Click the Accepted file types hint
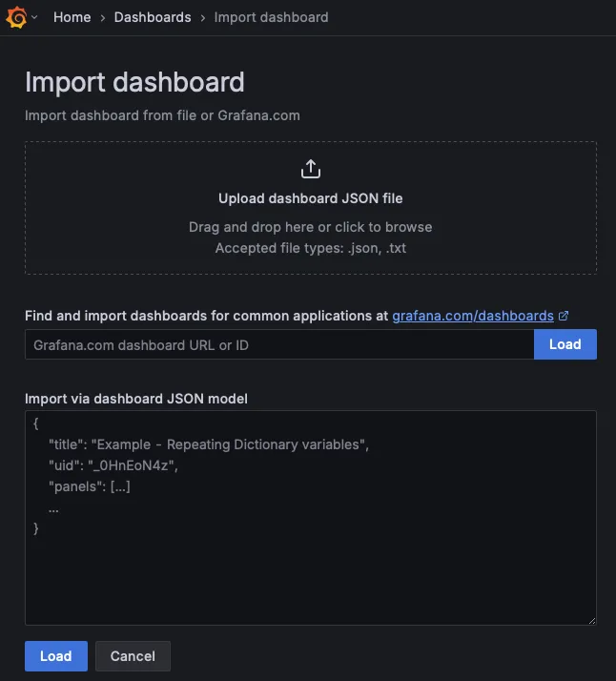 [x=310, y=248]
